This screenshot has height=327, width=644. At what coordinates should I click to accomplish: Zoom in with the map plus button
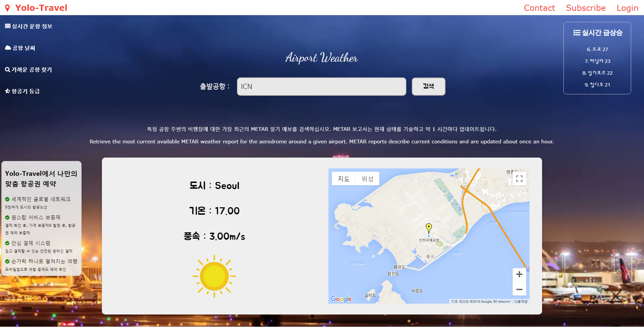[x=519, y=275]
